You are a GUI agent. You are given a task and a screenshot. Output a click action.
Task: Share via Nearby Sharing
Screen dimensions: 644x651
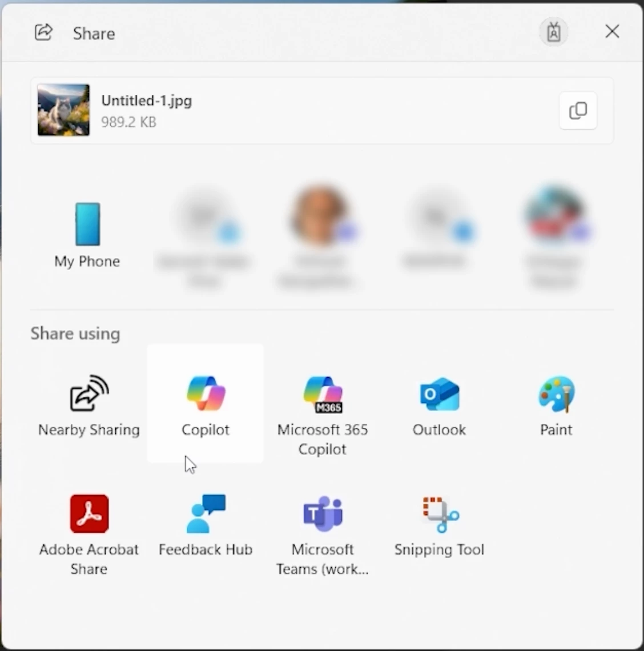pyautogui.click(x=89, y=405)
